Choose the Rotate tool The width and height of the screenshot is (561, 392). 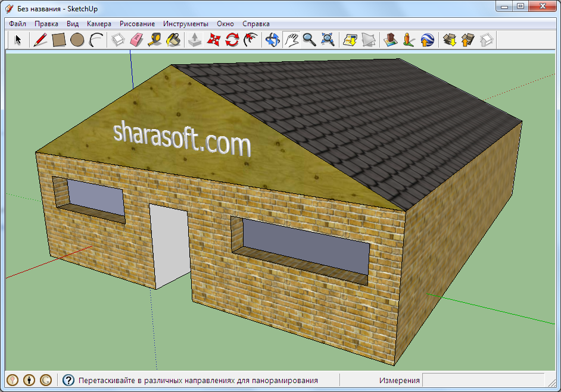tap(232, 40)
